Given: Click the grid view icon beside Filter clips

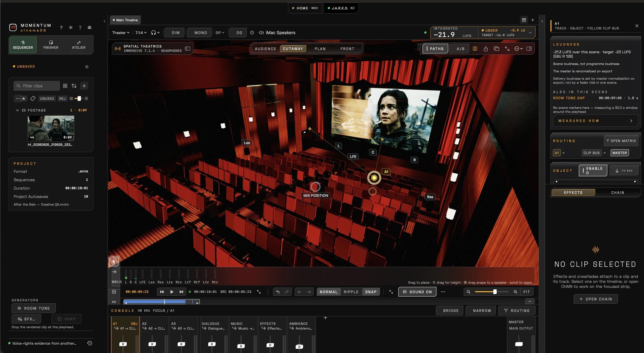Looking at the screenshot, I should click(x=65, y=86).
